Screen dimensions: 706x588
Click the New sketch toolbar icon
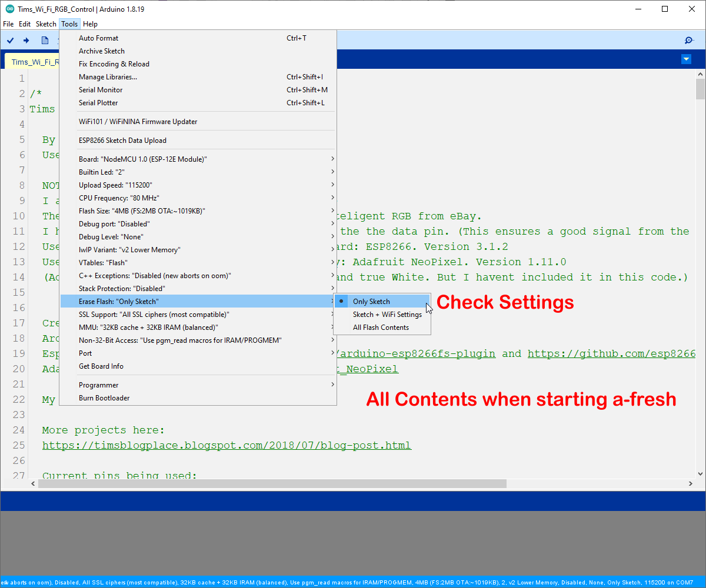pyautogui.click(x=45, y=40)
